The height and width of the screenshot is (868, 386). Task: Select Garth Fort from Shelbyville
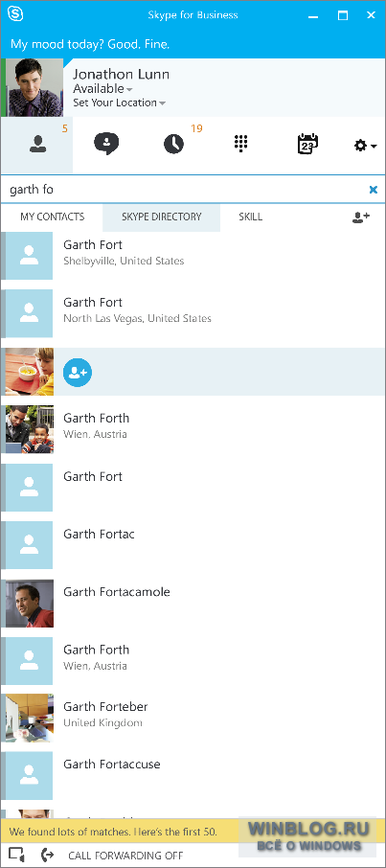coord(193,256)
